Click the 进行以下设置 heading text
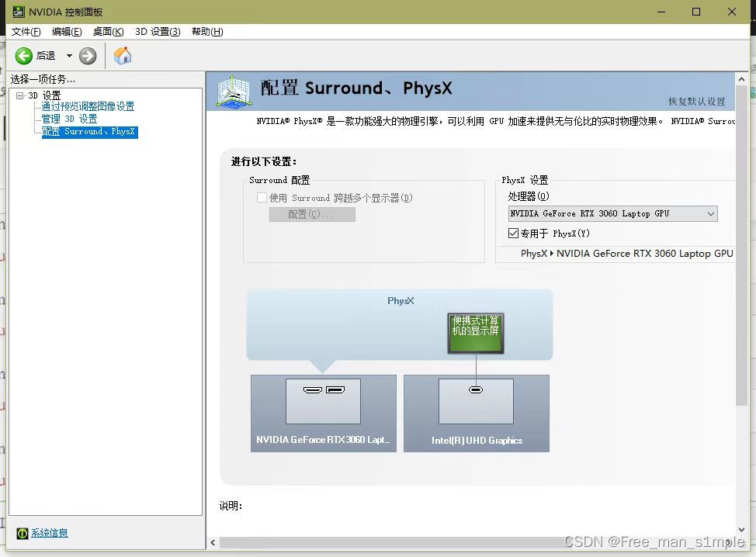Image resolution: width=756 pixels, height=557 pixels. click(x=264, y=161)
